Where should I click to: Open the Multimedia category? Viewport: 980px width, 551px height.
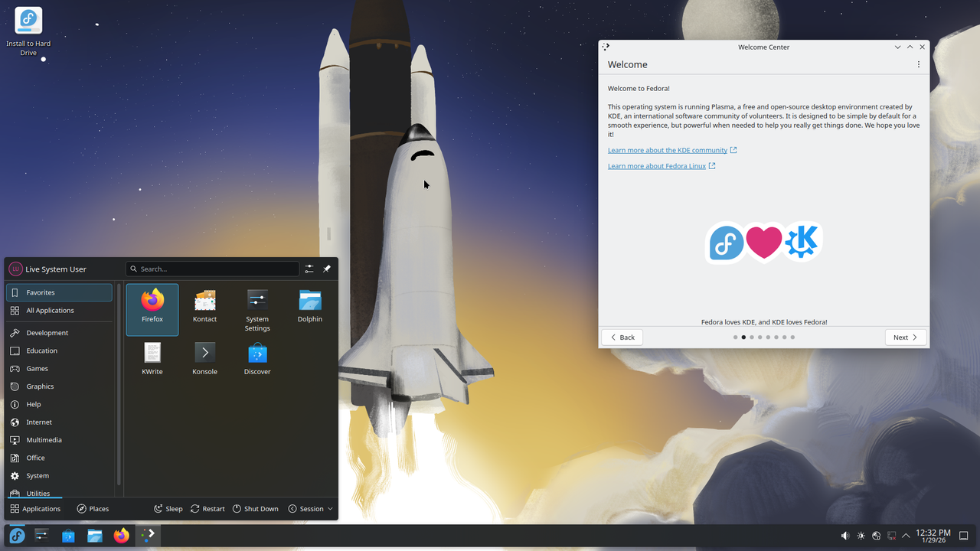tap(59, 440)
